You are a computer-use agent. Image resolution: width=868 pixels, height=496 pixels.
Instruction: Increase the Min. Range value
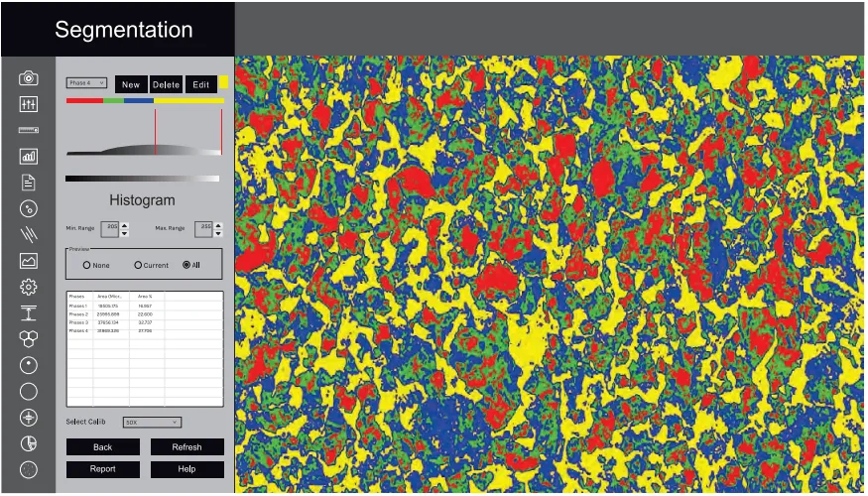coord(125,225)
